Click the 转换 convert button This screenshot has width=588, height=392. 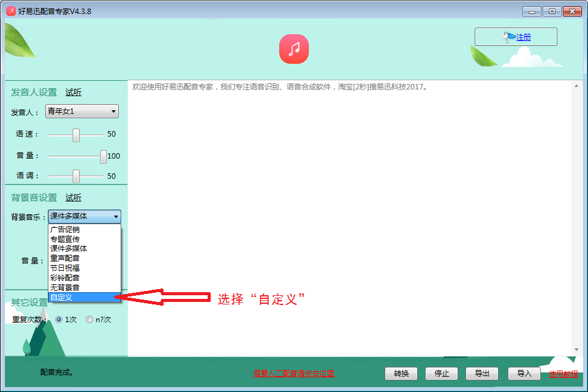point(401,374)
